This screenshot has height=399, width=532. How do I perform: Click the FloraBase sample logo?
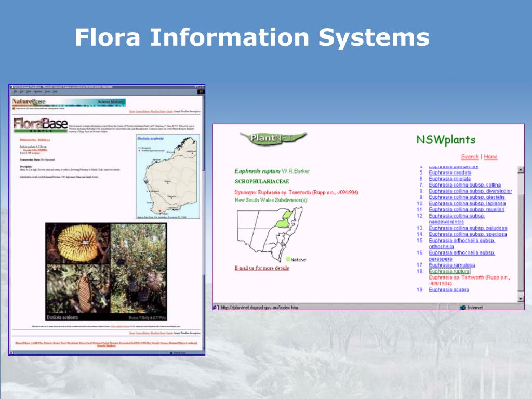click(x=41, y=125)
